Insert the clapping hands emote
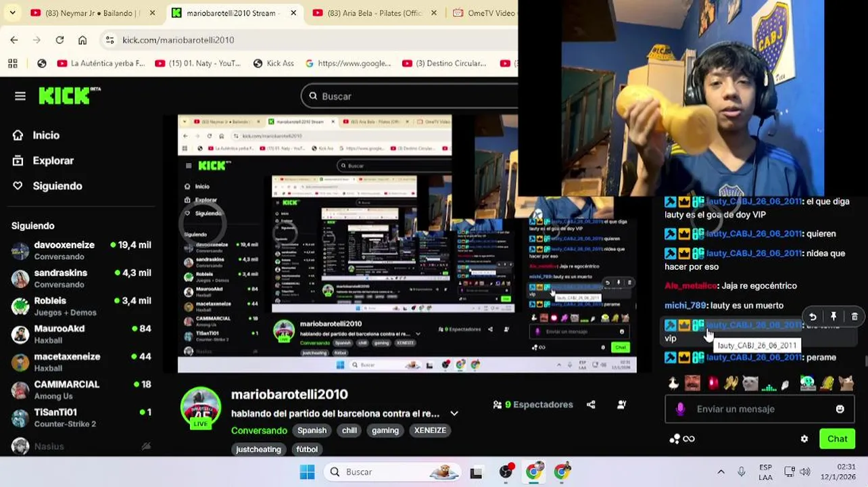The image size is (868, 487). point(731,384)
